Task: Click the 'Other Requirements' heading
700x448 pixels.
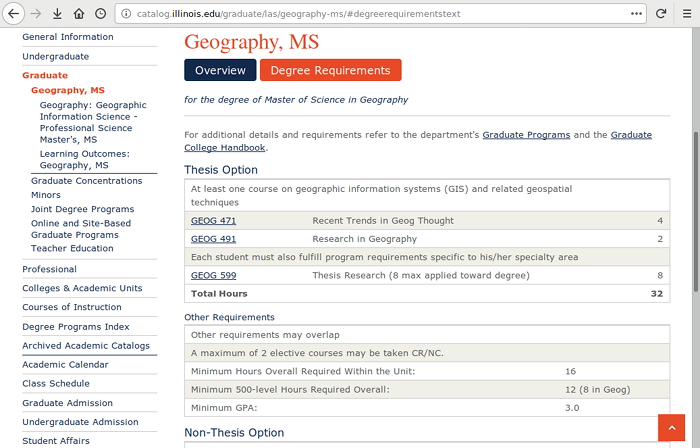Action: point(229,317)
